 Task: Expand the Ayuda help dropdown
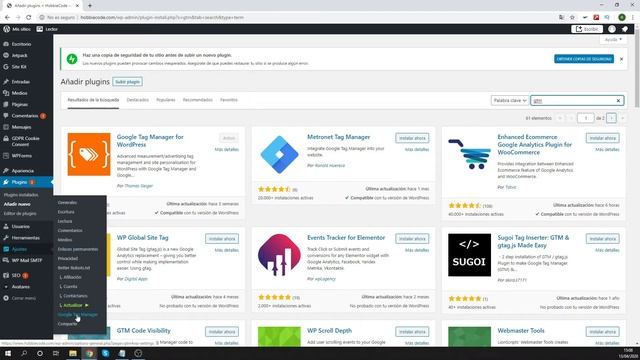613,40
